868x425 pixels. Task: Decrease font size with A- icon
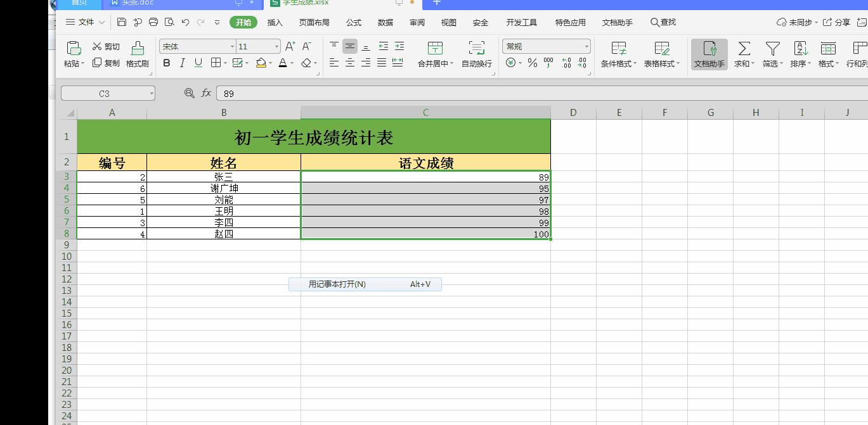pyautogui.click(x=307, y=46)
